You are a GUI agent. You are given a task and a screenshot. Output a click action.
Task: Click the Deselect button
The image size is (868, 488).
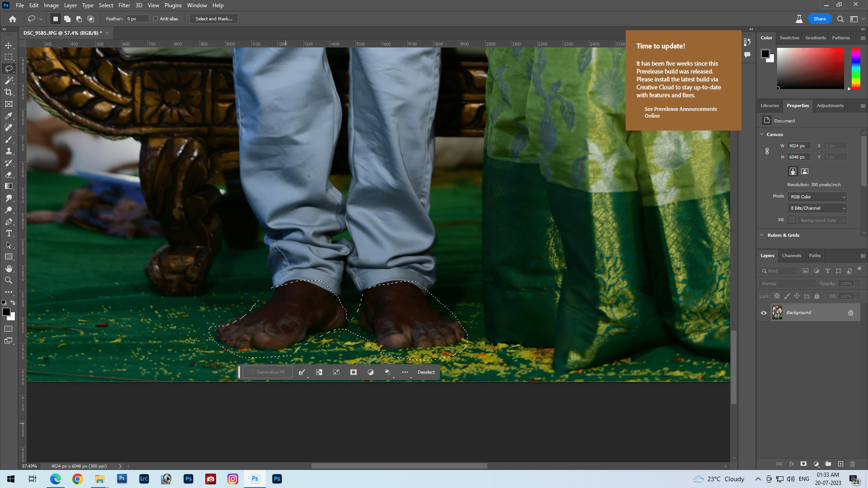(425, 372)
